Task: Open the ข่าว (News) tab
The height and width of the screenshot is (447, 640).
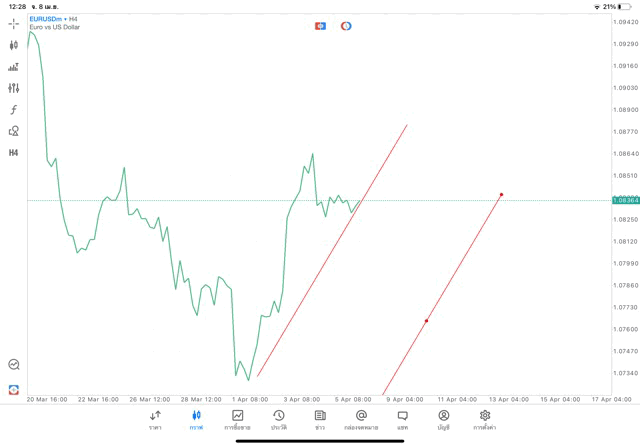Action: pos(320,419)
